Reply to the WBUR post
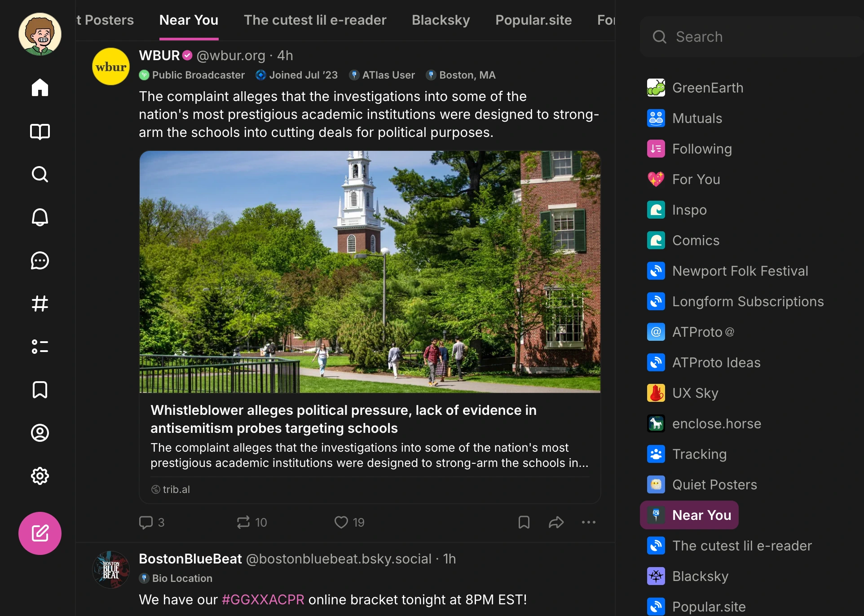This screenshot has width=864, height=616. tap(152, 522)
